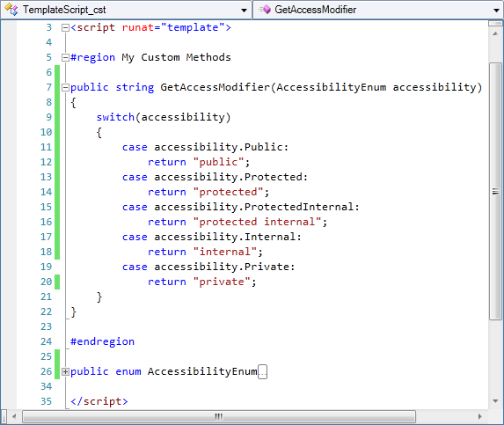Click the horizontal scrollbar thumb
The image size is (504, 425).
pyautogui.click(x=219, y=416)
